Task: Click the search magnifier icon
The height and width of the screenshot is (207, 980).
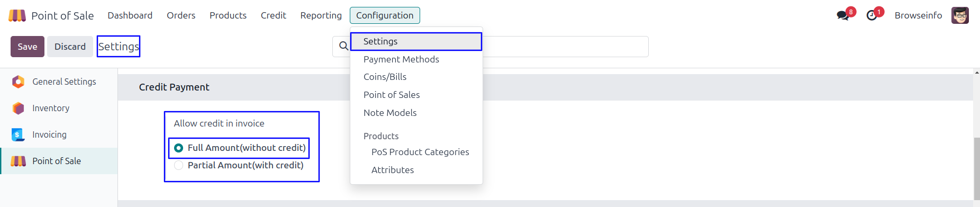Action: [344, 46]
